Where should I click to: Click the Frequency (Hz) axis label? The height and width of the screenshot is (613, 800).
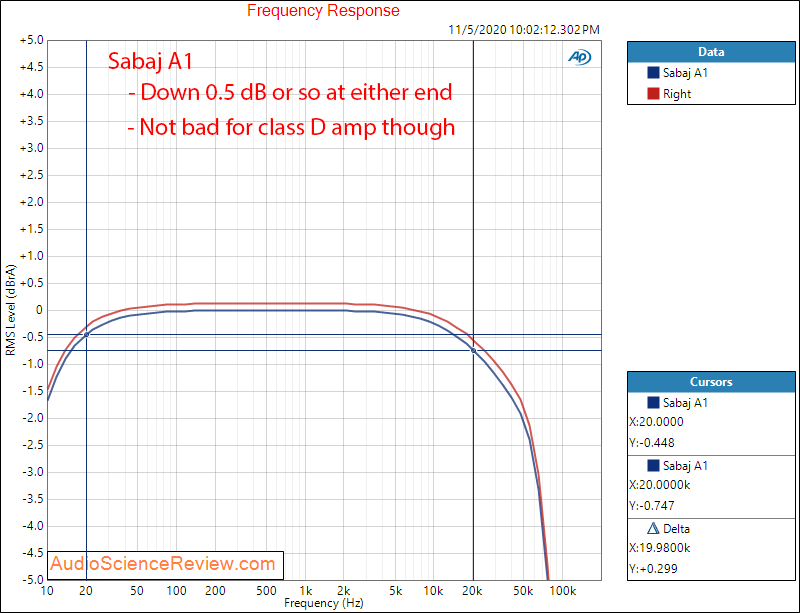[x=323, y=603]
